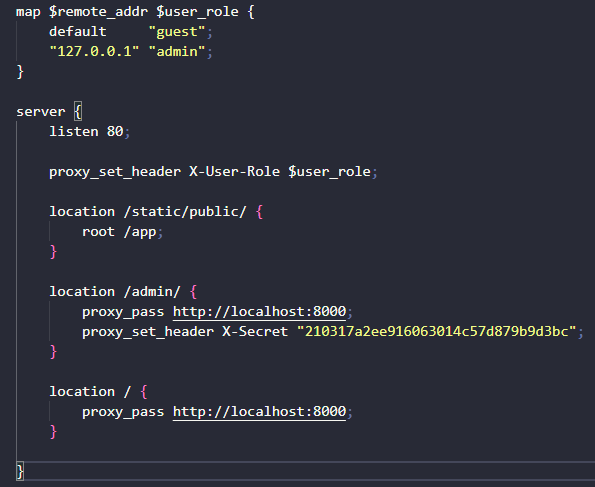Click the root /app directive
595x487 pixels.
(x=119, y=232)
